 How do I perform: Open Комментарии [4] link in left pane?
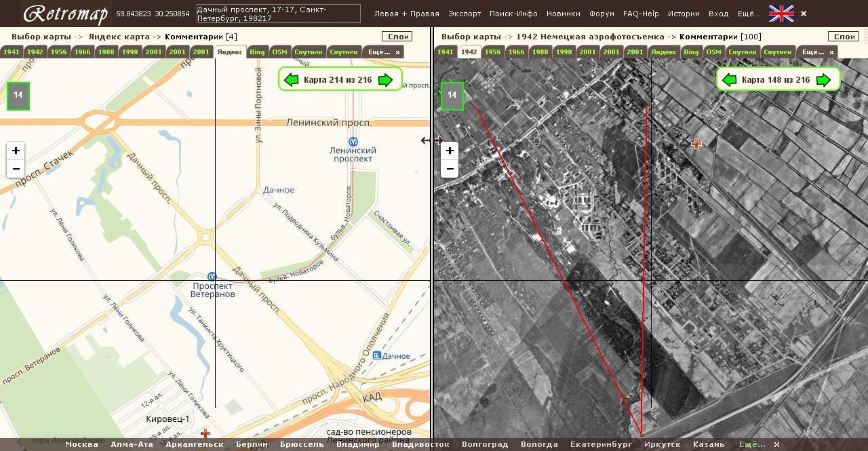(x=201, y=37)
